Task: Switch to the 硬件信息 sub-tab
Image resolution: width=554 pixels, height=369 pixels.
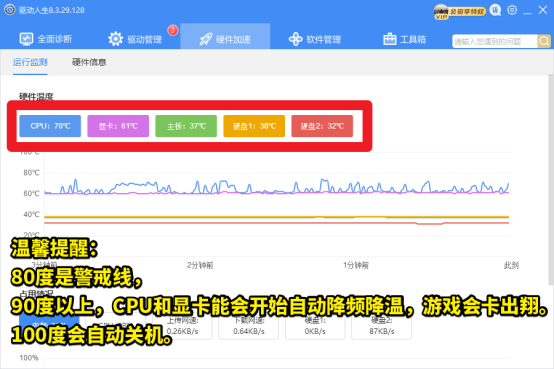Action: click(89, 62)
